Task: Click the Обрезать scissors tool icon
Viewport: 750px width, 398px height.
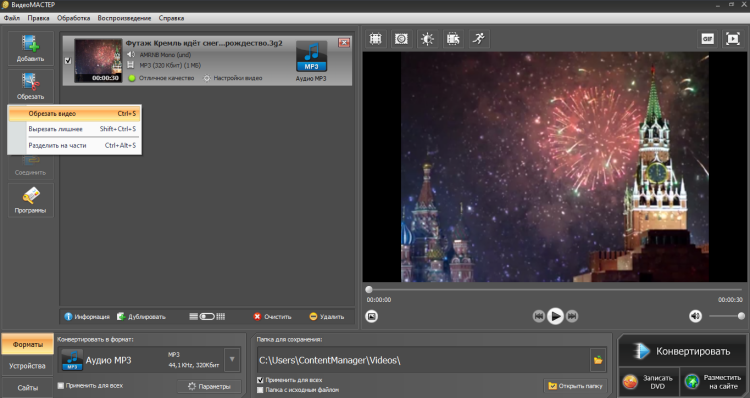Action: click(30, 86)
